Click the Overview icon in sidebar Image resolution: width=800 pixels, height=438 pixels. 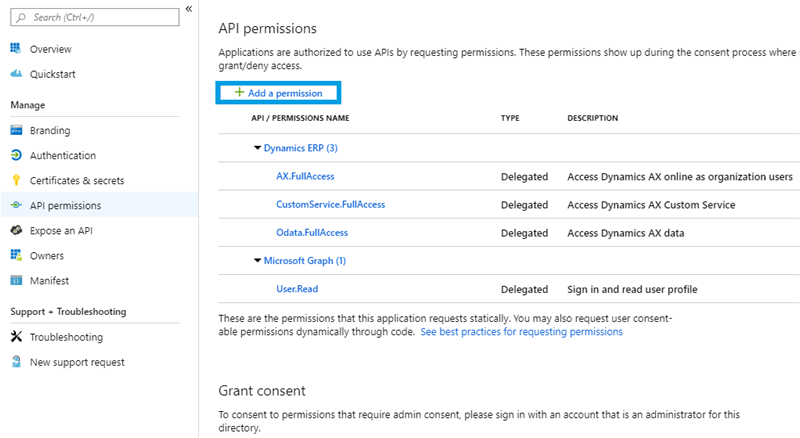16,49
